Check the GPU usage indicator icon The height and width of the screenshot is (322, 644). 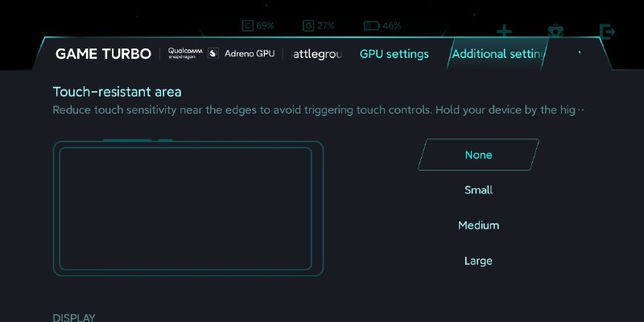308,26
